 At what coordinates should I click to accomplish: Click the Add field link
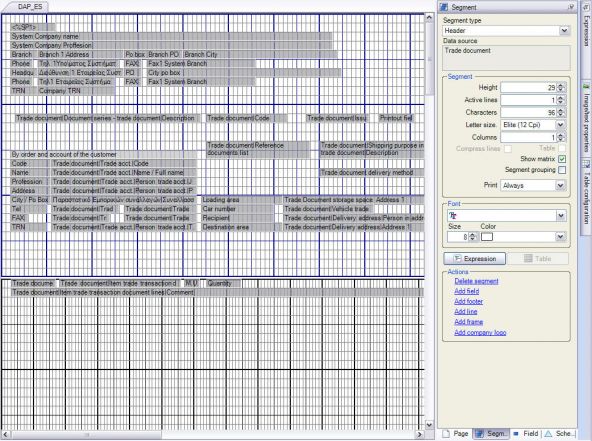tap(467, 291)
